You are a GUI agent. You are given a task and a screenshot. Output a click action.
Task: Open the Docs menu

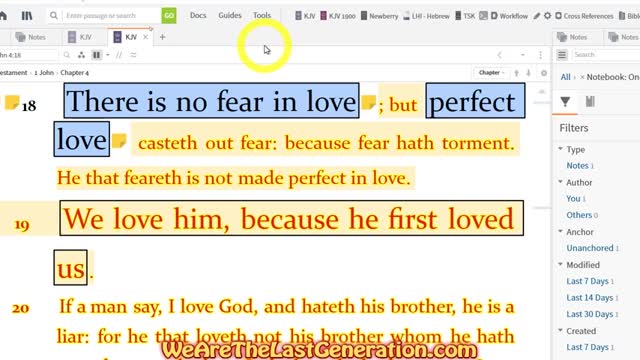coord(198,15)
